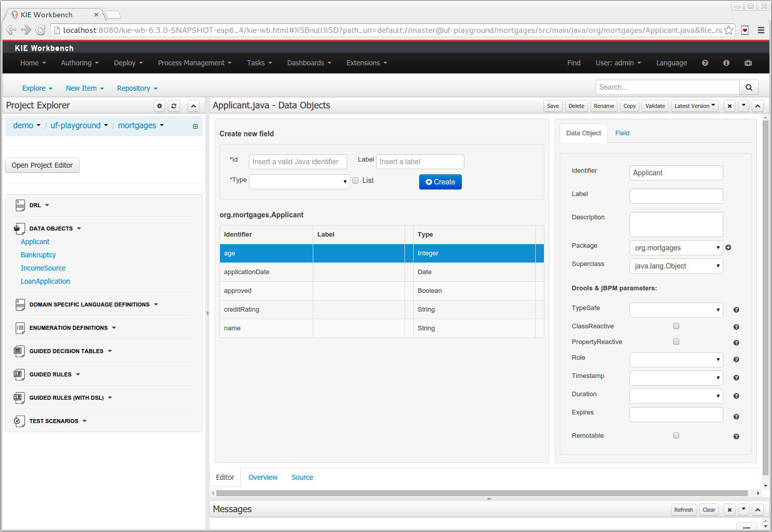The image size is (772, 532).
Task: Toggle the PropertyReactive checkbox
Action: (x=676, y=341)
